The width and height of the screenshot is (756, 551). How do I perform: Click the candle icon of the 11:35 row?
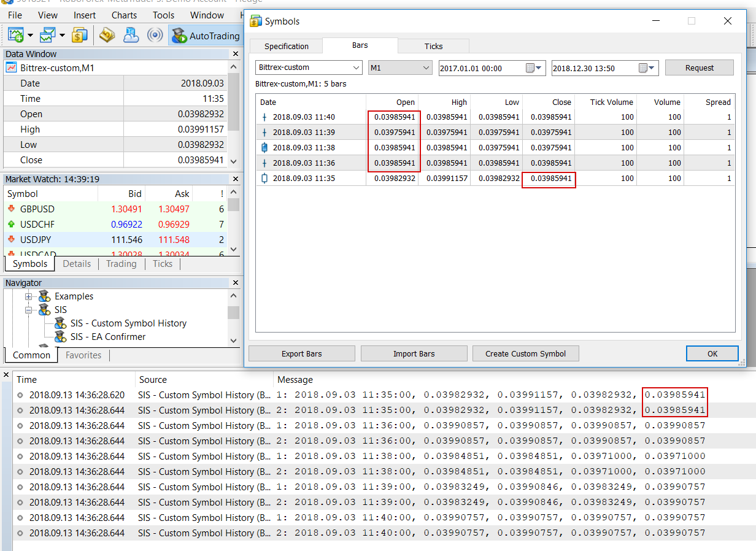(x=264, y=178)
